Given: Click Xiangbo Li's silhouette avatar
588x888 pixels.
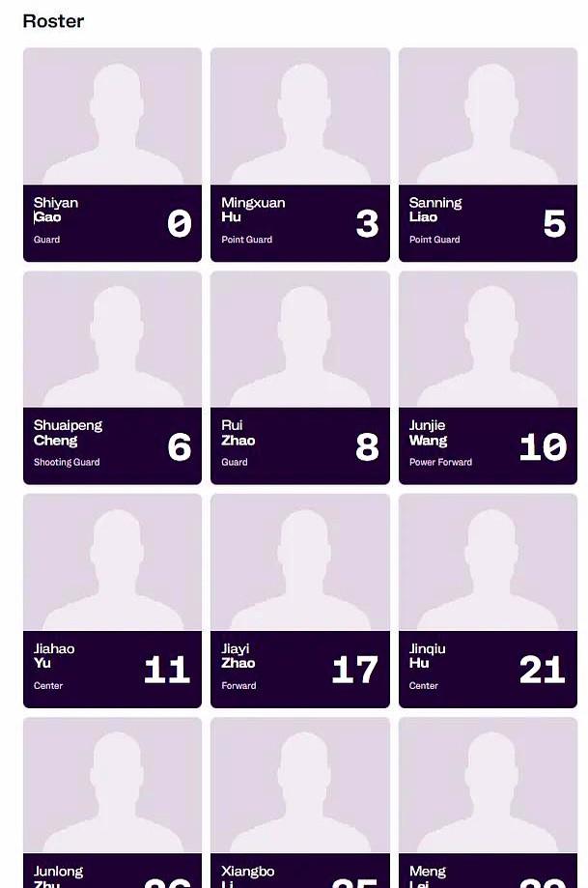Looking at the screenshot, I should (300, 786).
